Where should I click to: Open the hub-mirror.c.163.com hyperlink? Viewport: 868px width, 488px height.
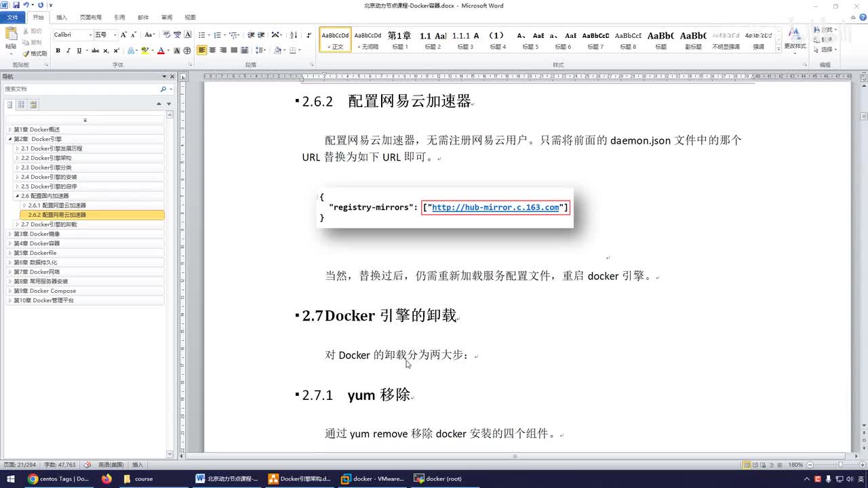pos(495,207)
